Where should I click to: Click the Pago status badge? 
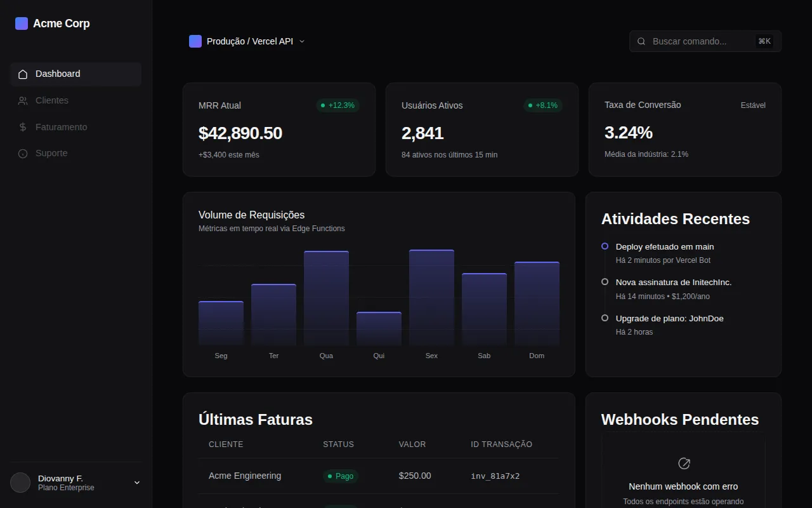coord(341,476)
